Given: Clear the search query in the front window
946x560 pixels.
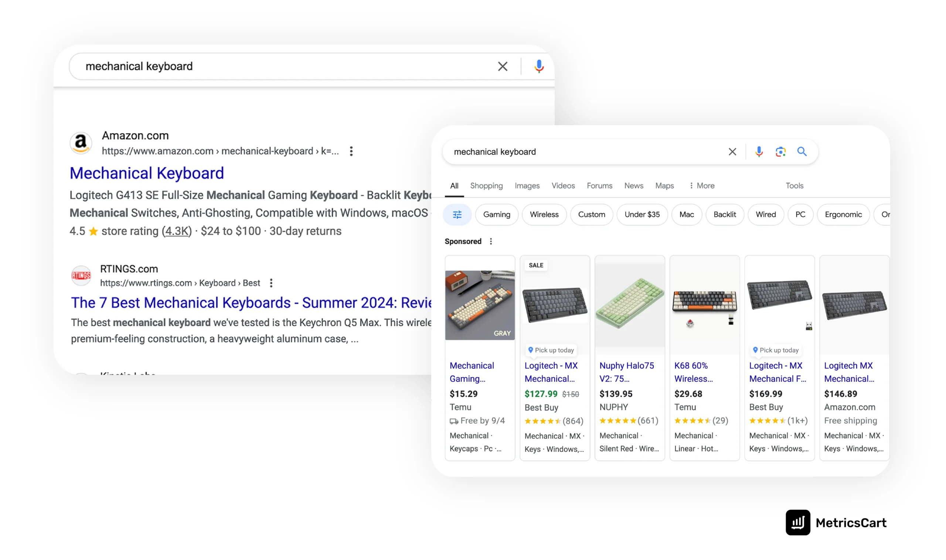Looking at the screenshot, I should tap(732, 152).
